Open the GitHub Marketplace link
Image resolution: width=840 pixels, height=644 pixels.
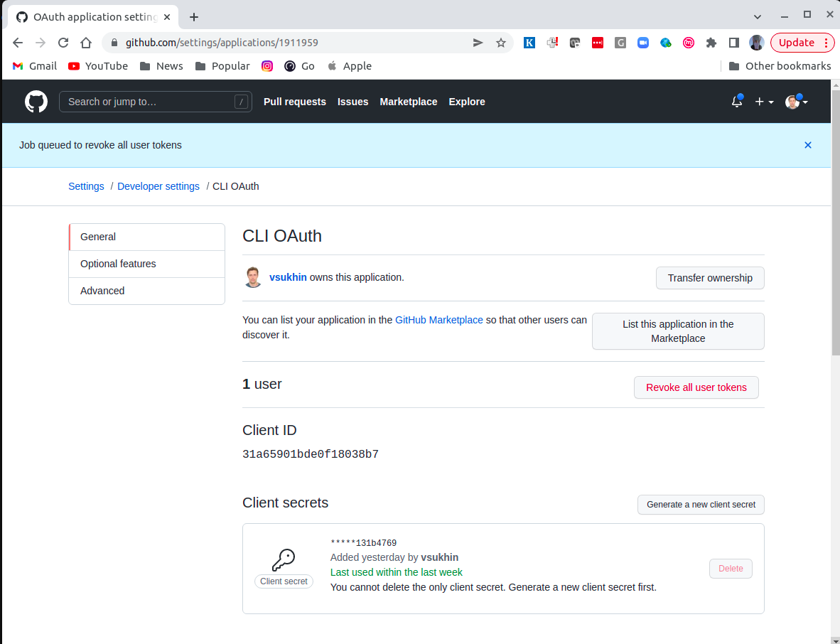438,320
